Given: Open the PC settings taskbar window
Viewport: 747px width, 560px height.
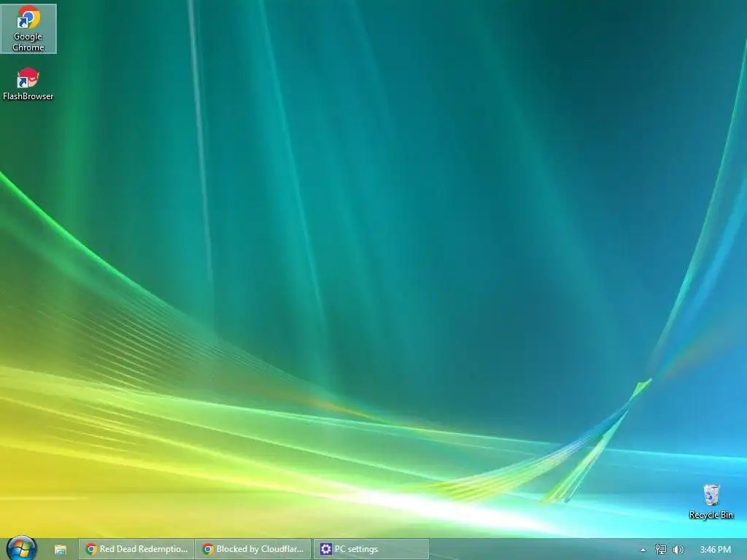Looking at the screenshot, I should click(371, 549).
